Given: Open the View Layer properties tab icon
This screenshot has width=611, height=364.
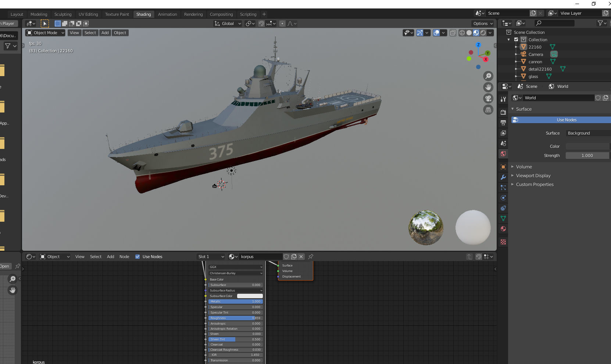Looking at the screenshot, I should (x=503, y=133).
